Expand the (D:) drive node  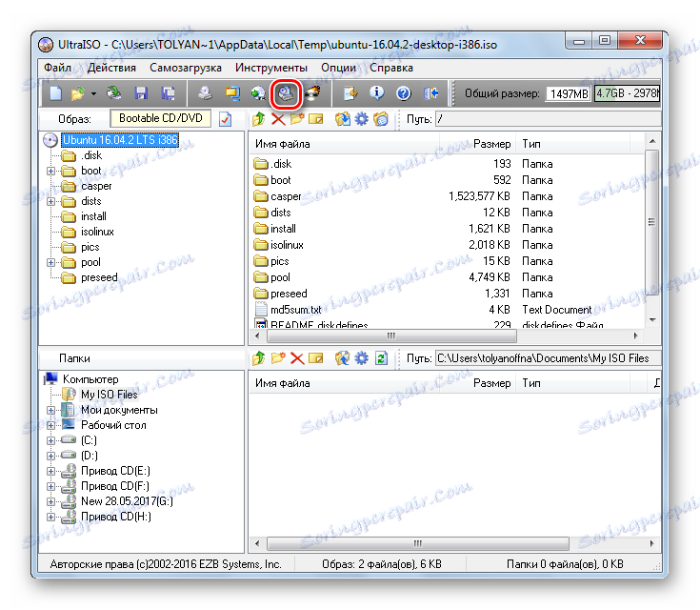pyautogui.click(x=50, y=456)
